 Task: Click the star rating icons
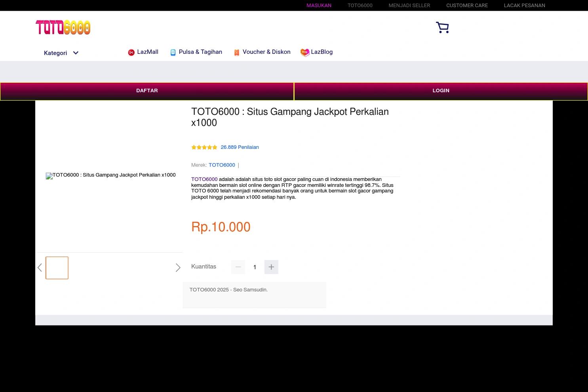tap(204, 147)
